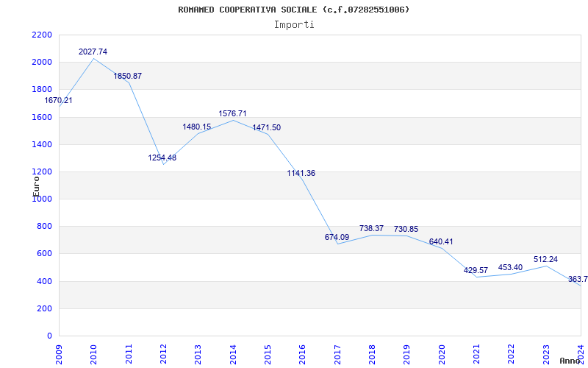588x368 pixels.
Task: Click the 2011 year axis label
Action: tap(129, 354)
